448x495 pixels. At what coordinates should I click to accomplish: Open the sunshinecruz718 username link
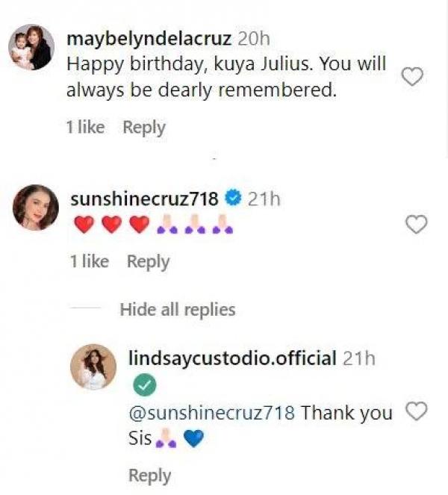click(x=144, y=199)
